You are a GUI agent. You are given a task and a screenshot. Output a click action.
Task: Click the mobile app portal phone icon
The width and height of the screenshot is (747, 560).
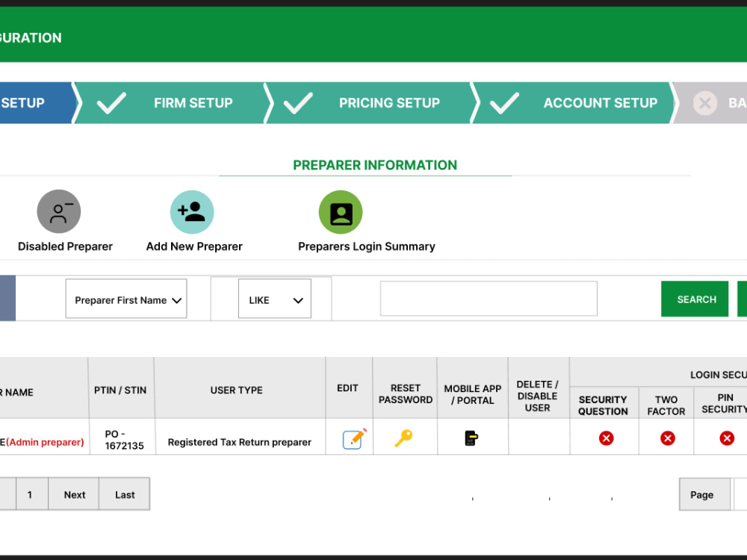[x=471, y=438]
